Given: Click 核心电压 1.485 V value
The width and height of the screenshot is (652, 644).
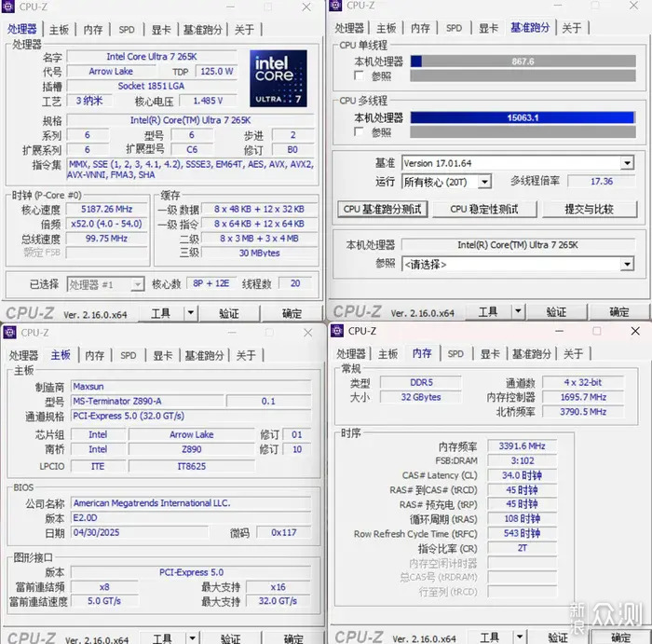Looking at the screenshot, I should click(x=209, y=101).
